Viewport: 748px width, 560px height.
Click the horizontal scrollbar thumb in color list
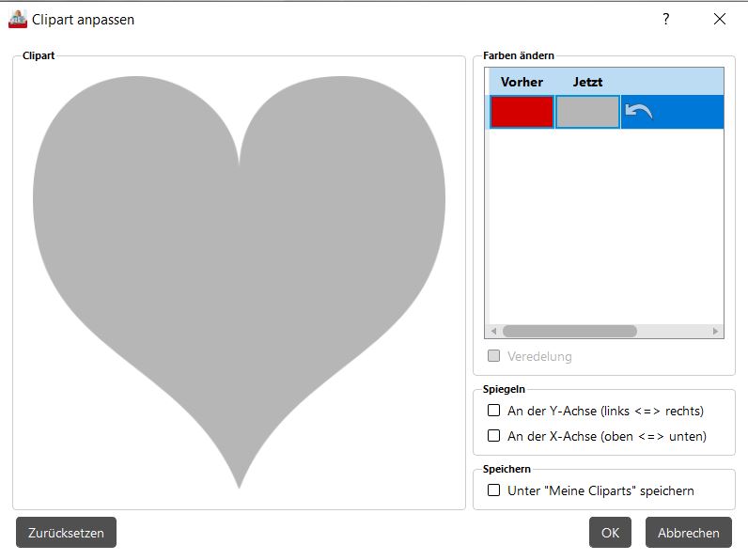(x=569, y=331)
